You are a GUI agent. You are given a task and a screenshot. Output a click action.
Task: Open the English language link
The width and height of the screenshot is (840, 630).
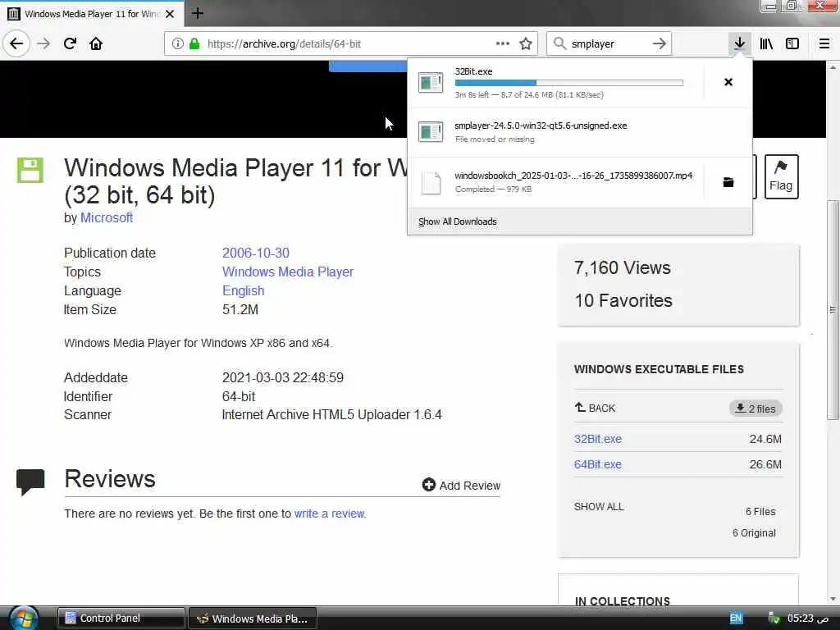(x=243, y=291)
